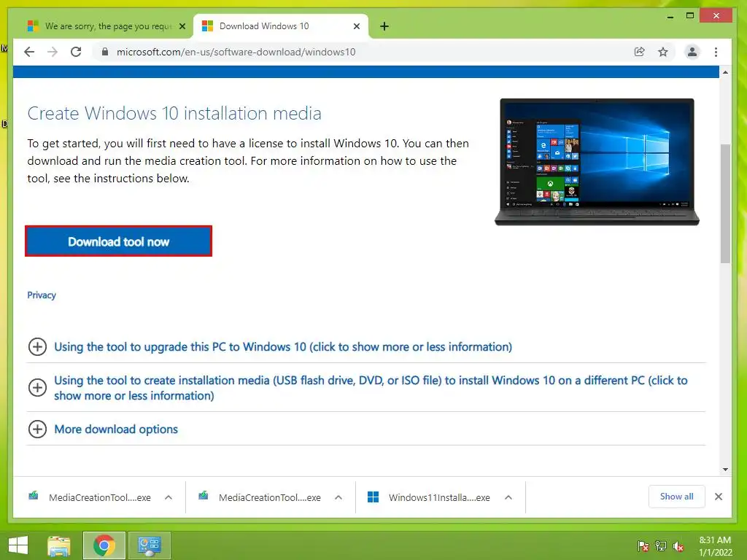The width and height of the screenshot is (747, 560).
Task: Click scrollbar up arrow
Action: click(x=725, y=72)
